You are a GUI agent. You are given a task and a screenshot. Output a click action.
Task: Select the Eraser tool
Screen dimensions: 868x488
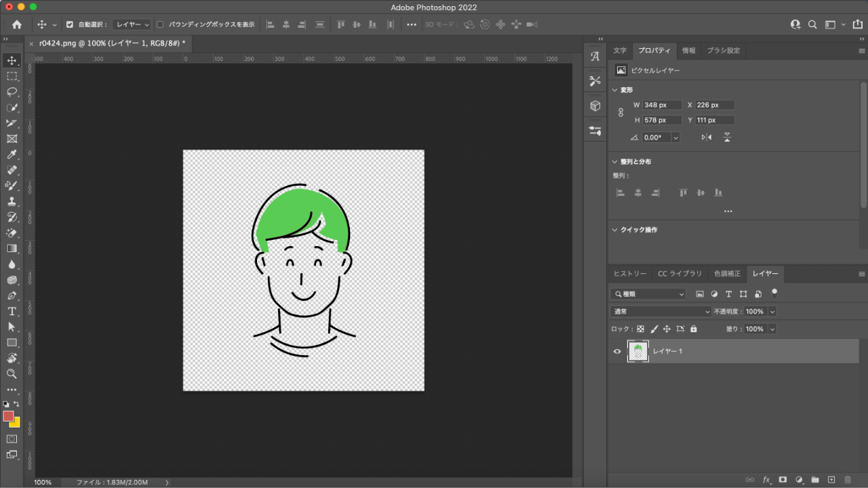pos(12,232)
